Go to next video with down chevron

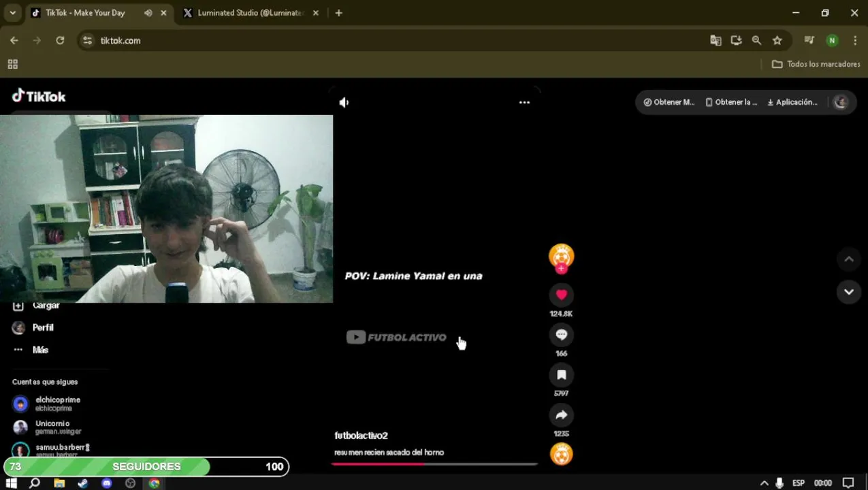point(848,292)
